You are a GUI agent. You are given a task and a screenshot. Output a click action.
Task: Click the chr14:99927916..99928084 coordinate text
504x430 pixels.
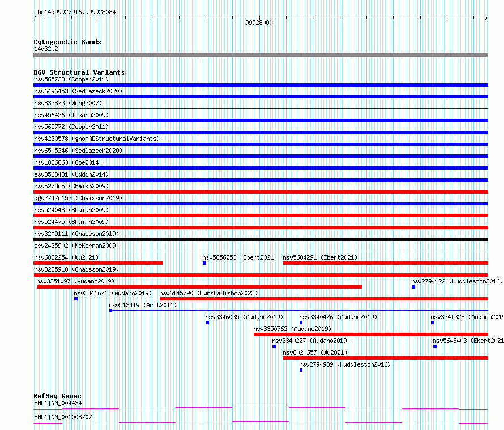pos(75,12)
